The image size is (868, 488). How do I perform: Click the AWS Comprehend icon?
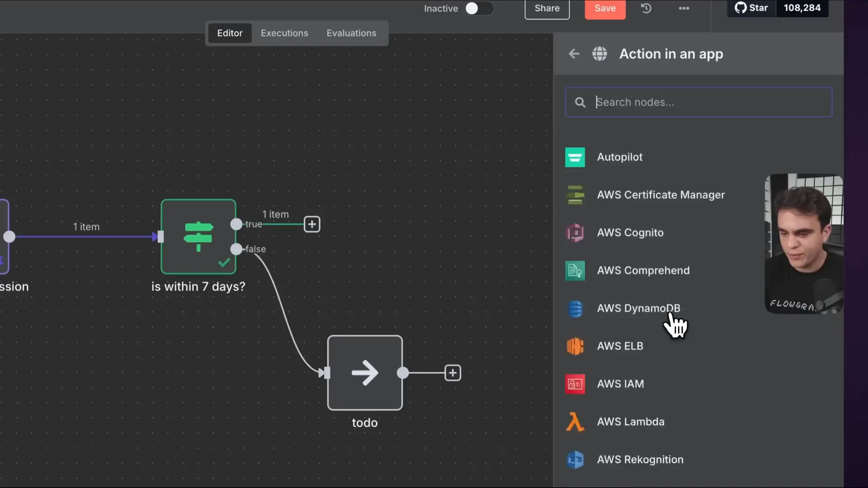click(575, 271)
